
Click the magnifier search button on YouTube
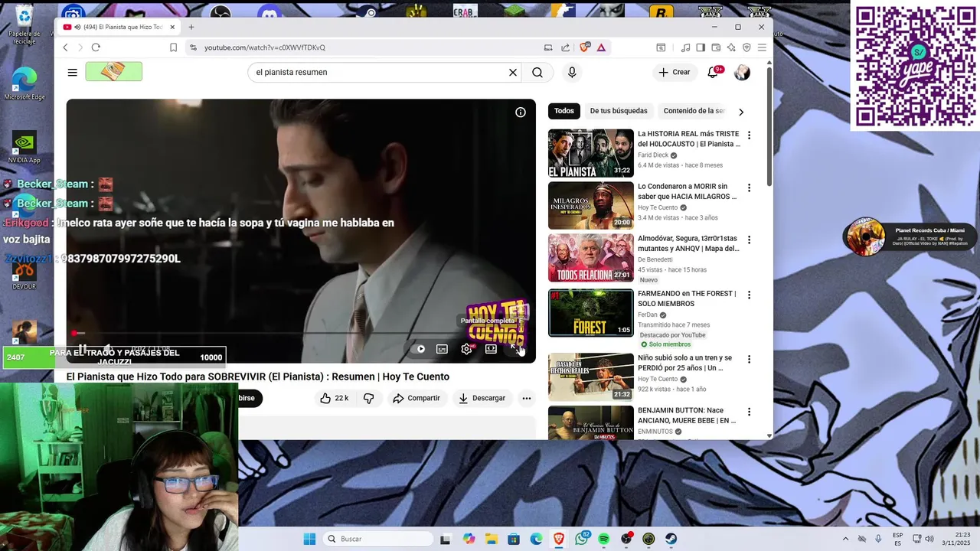point(537,72)
